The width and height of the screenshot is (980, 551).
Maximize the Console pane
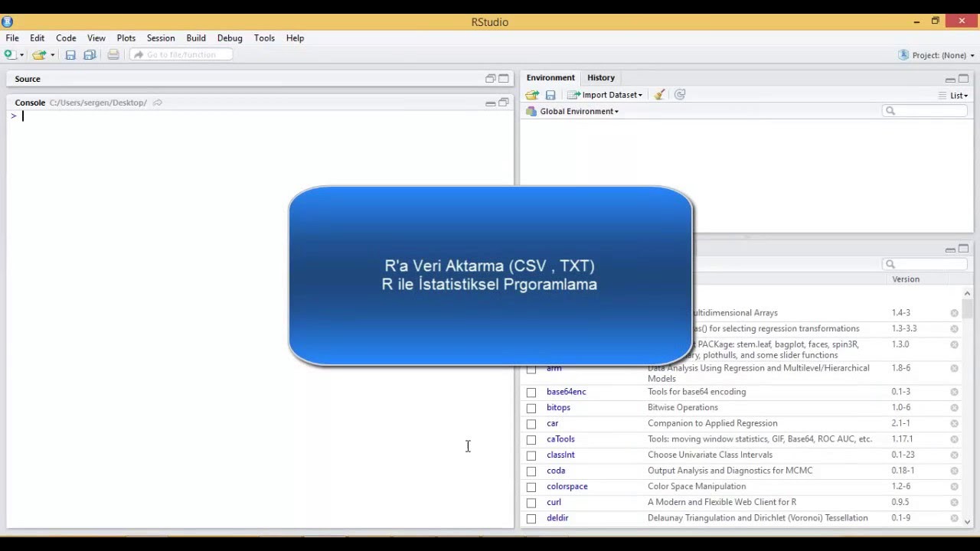coord(504,103)
